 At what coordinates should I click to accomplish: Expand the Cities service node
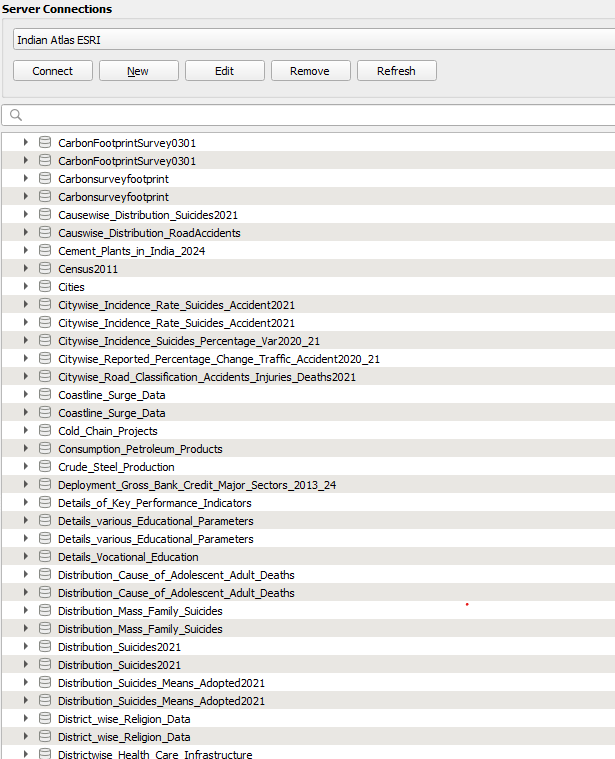click(26, 287)
